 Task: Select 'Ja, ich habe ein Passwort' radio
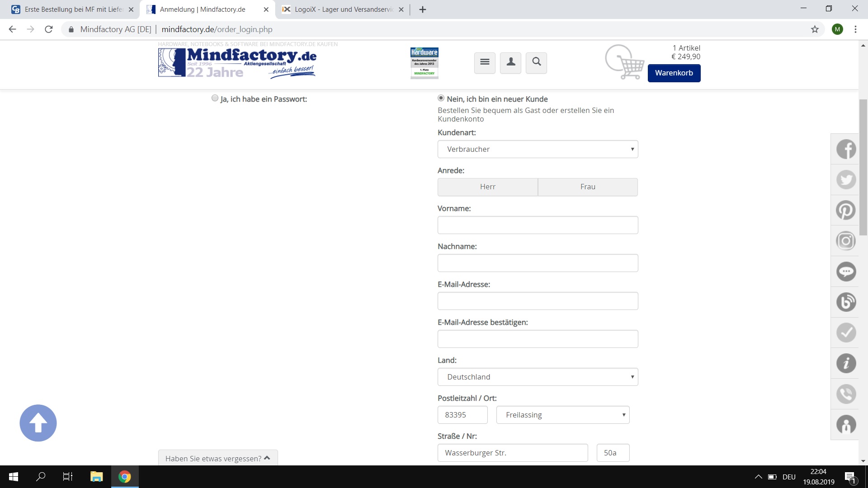pyautogui.click(x=215, y=99)
